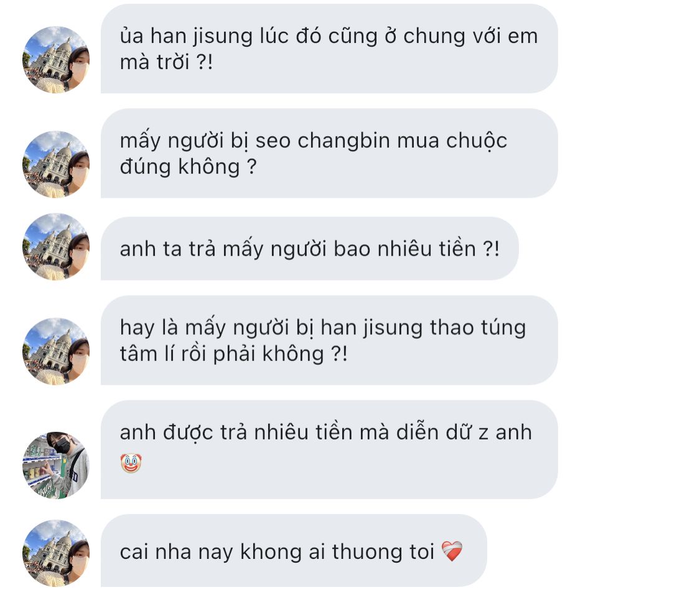700x595 pixels.
Task: Select 'cai nha nay khong ai thuong toi' bubble
Action: [x=294, y=550]
